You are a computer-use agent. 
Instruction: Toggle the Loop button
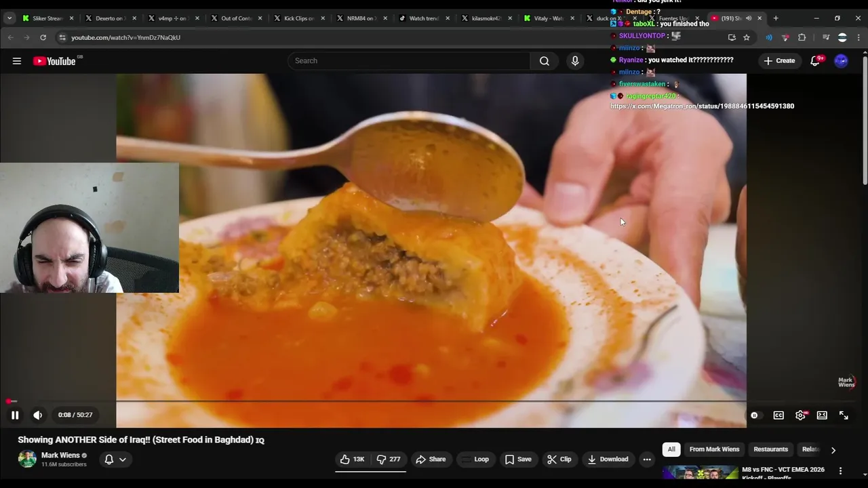point(475,460)
